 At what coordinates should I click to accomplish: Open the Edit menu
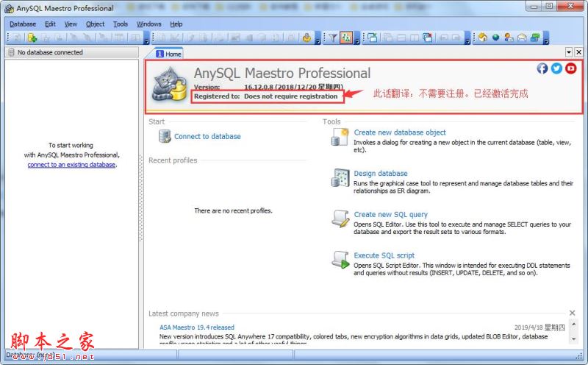coord(50,24)
